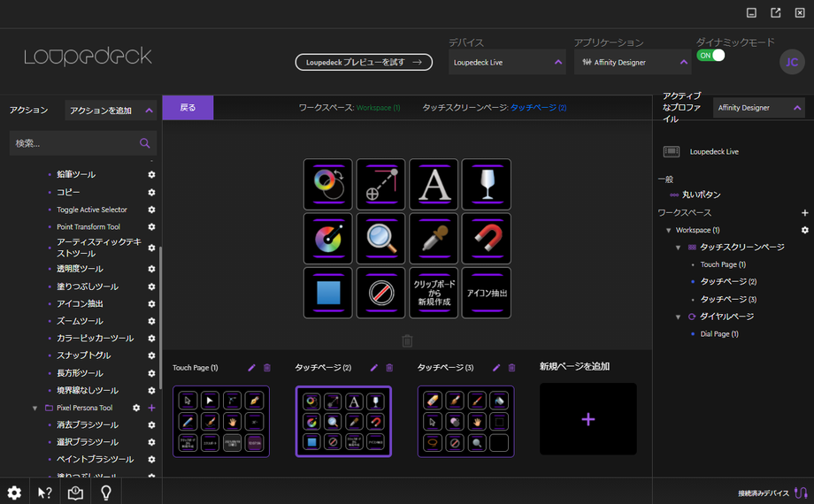The width and height of the screenshot is (814, 504).
Task: Click the magnifying glass zoom tile
Action: pyautogui.click(x=380, y=239)
